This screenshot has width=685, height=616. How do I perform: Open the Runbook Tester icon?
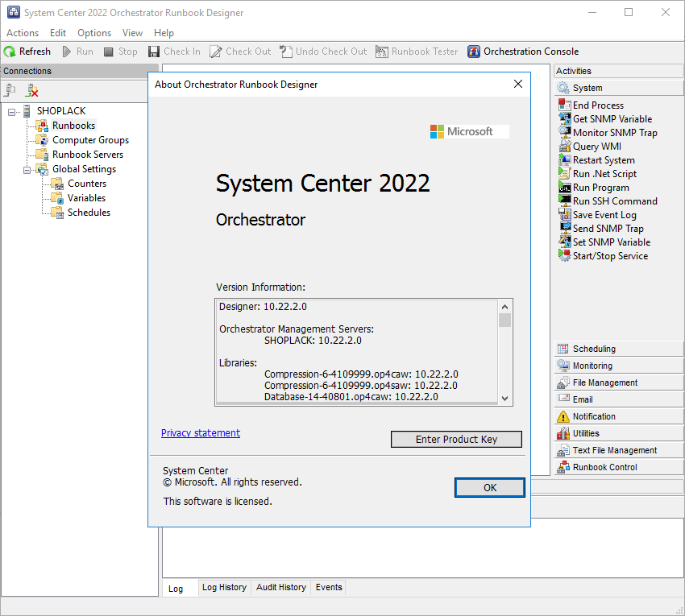pos(381,52)
